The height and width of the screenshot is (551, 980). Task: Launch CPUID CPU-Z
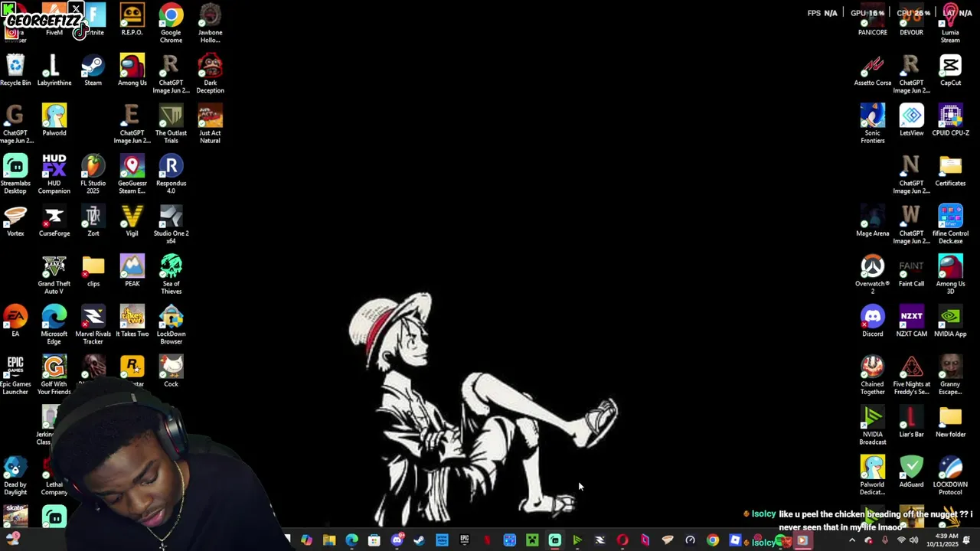point(950,120)
